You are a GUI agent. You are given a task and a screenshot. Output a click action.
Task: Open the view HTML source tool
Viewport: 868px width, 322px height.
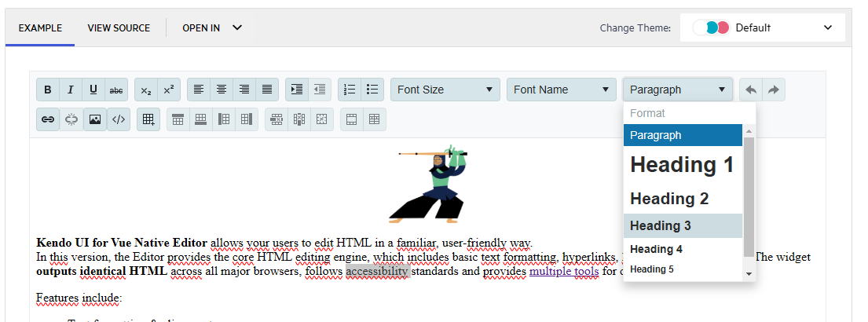point(118,119)
